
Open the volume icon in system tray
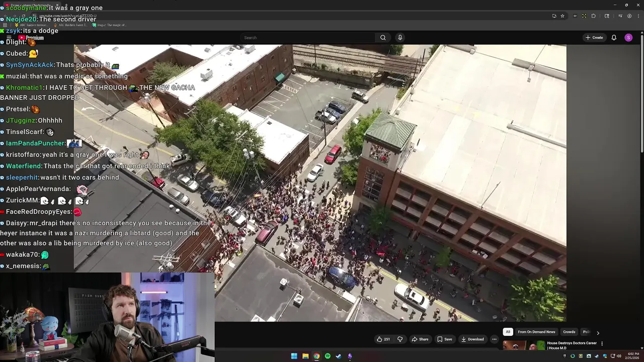click(x=619, y=356)
